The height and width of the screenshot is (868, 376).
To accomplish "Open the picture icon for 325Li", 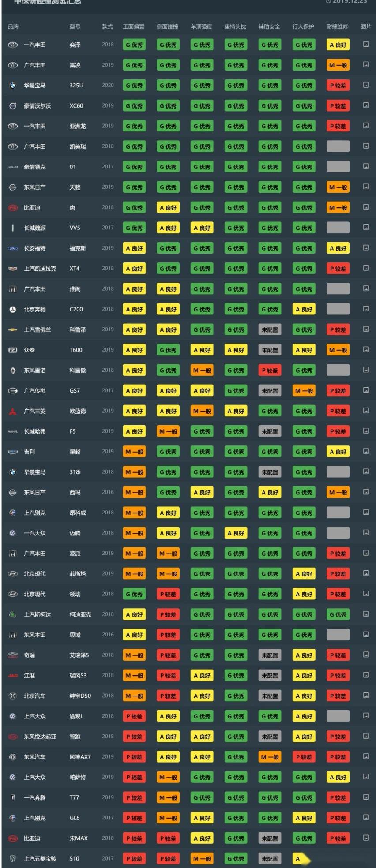I will tap(366, 85).
